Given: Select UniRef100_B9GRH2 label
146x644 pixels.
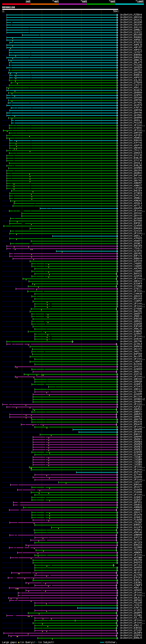Looking at the screenshot, I should coord(131,37).
